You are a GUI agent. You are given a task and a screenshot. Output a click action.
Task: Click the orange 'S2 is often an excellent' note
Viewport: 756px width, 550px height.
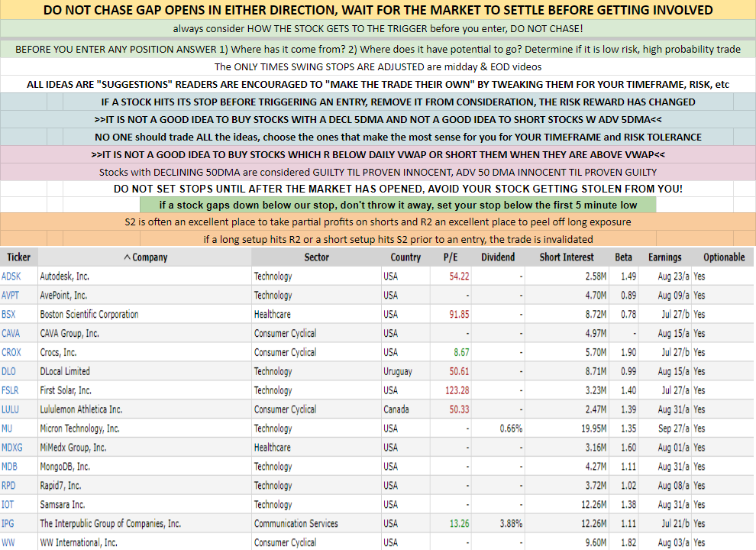(x=378, y=222)
